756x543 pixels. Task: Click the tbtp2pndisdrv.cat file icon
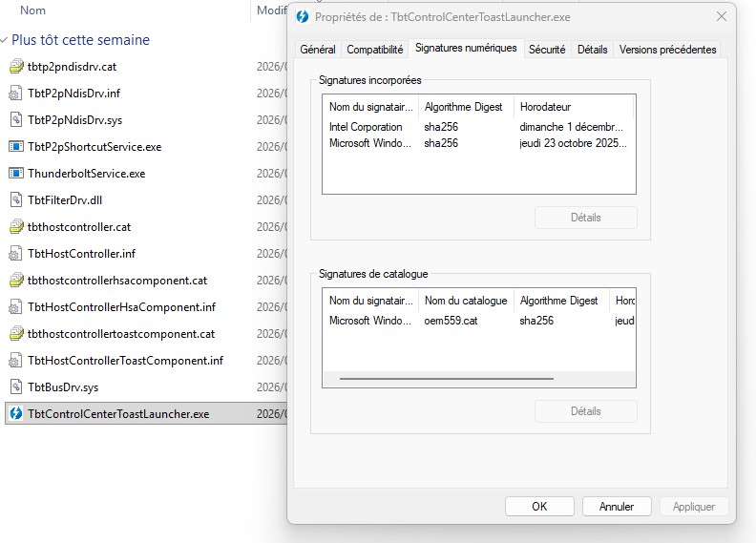click(x=15, y=67)
